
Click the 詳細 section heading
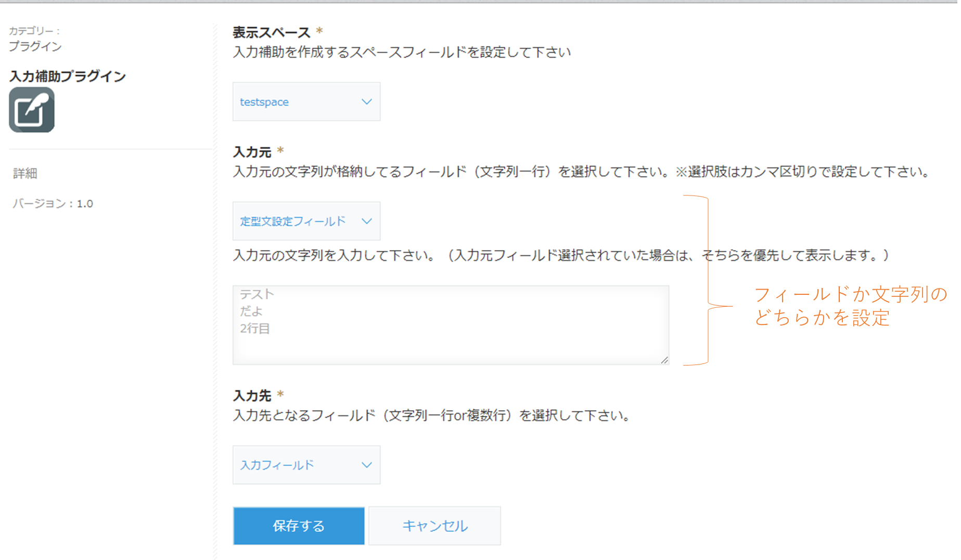(25, 174)
